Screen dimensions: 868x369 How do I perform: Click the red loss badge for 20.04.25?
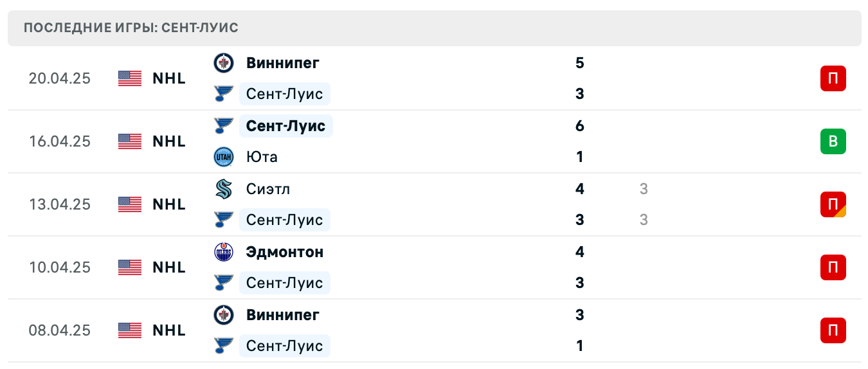point(833,78)
